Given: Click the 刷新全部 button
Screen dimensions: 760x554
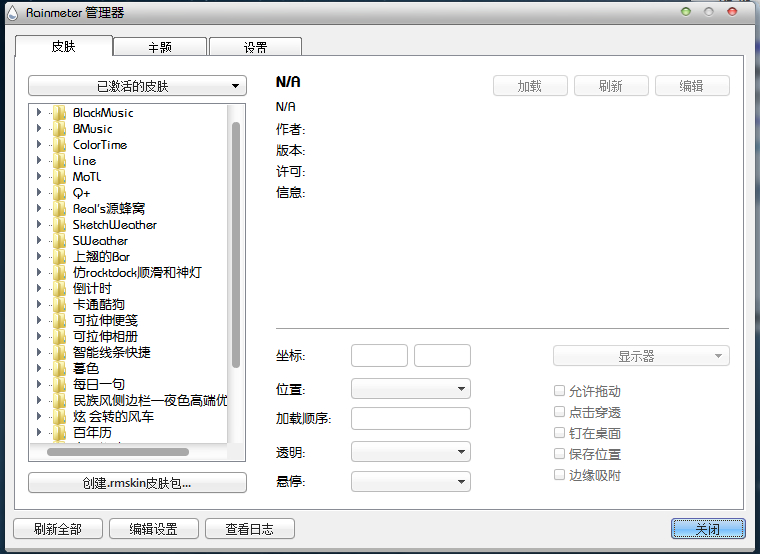Looking at the screenshot, I should coord(58,528).
